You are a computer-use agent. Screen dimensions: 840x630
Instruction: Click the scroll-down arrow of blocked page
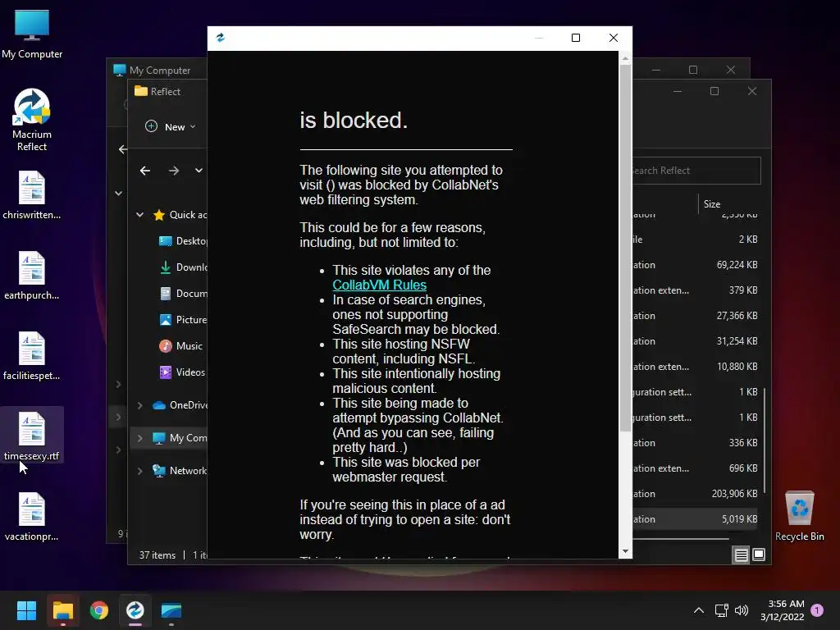click(x=625, y=551)
